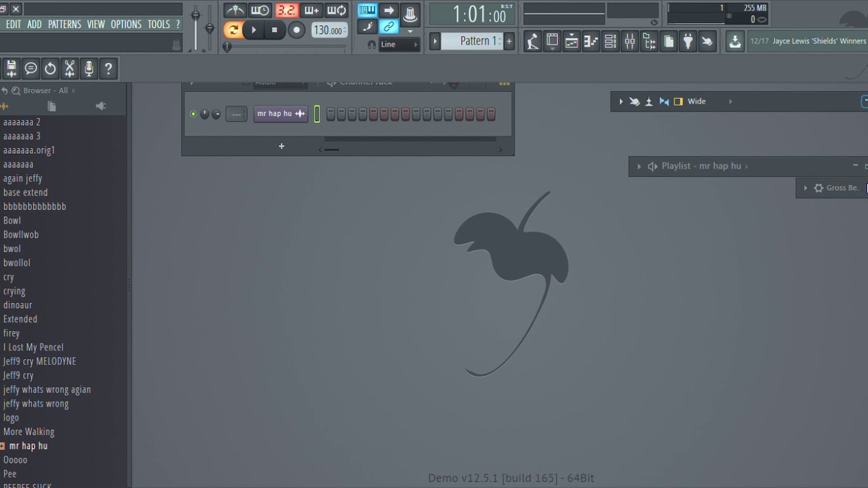Open the EDIT menu
The width and height of the screenshot is (868, 488).
click(x=14, y=24)
